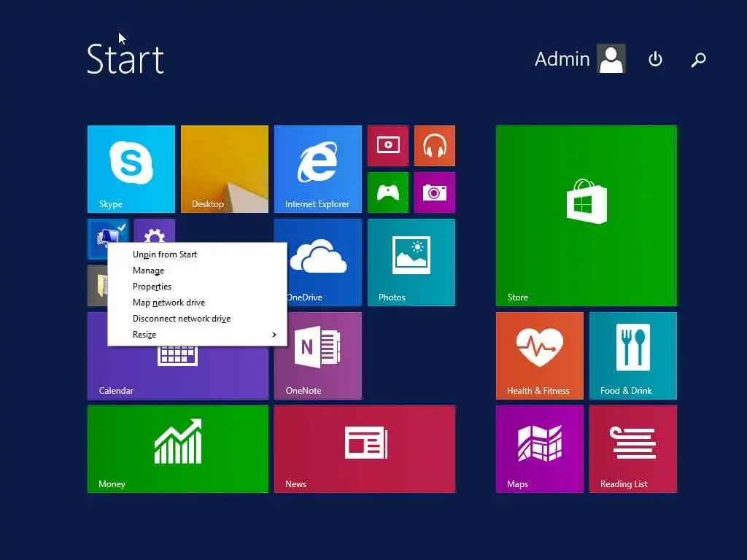Open the Food & Drink tile
The height and width of the screenshot is (560, 747).
pyautogui.click(x=632, y=356)
